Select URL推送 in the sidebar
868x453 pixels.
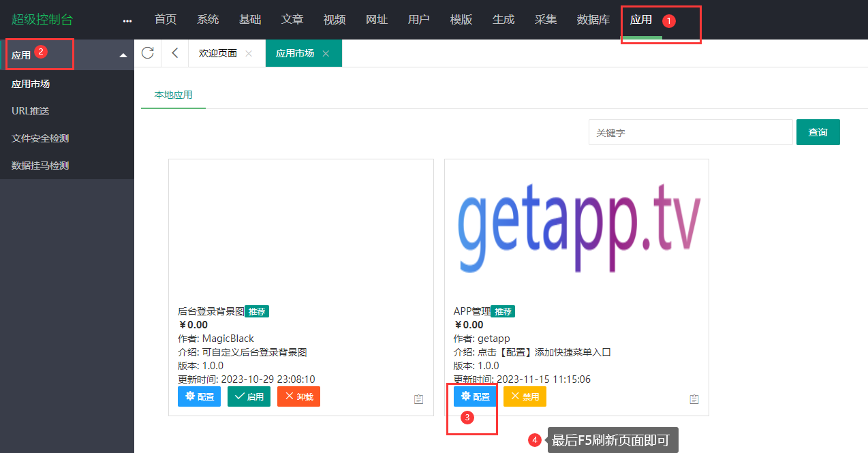(31, 111)
